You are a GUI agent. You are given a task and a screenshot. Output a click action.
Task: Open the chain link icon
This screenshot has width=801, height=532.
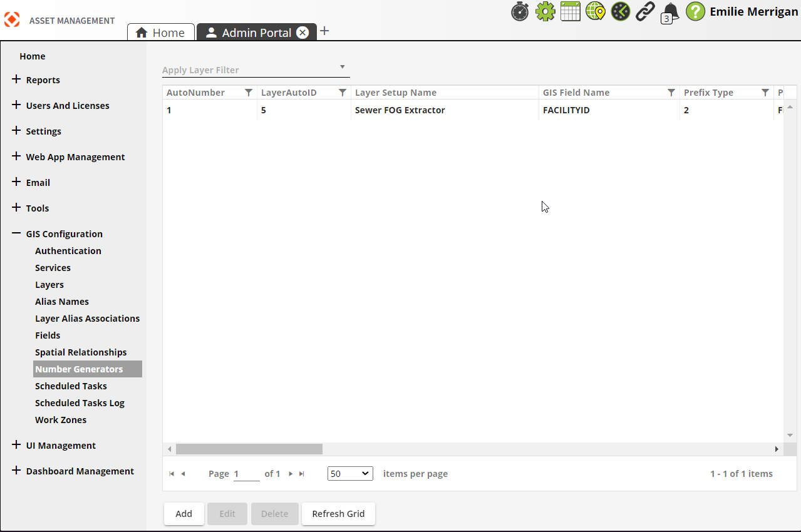click(645, 11)
